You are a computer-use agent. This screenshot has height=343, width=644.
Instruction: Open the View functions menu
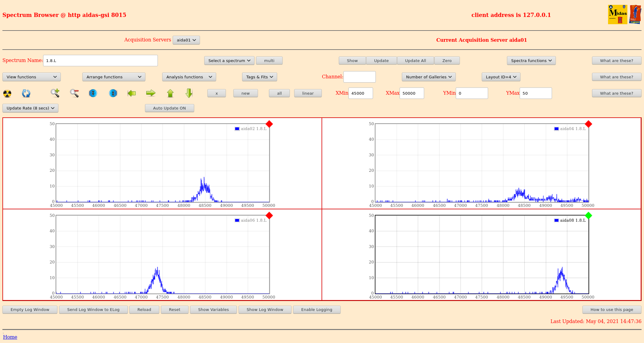pos(31,77)
